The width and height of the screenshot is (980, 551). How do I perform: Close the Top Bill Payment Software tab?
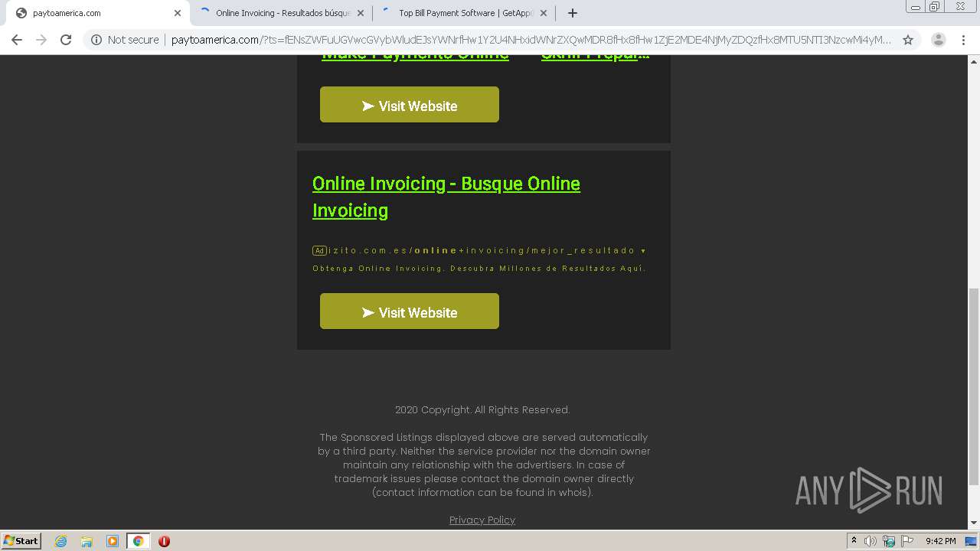[544, 13]
